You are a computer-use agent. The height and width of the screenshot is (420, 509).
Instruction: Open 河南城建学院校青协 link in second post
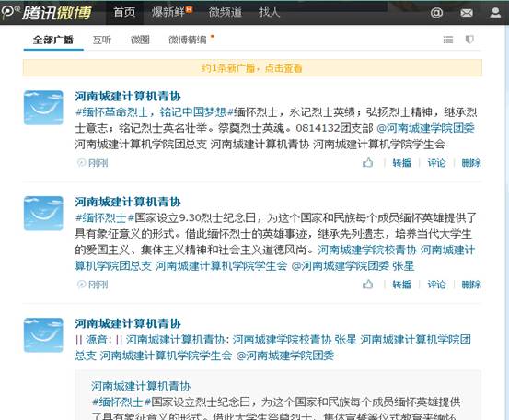coord(367,250)
